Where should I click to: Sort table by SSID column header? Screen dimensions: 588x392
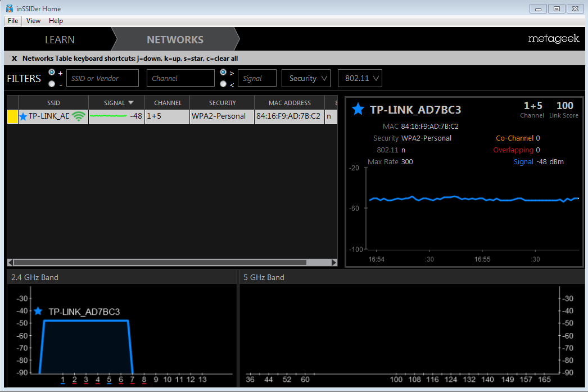[x=53, y=103]
